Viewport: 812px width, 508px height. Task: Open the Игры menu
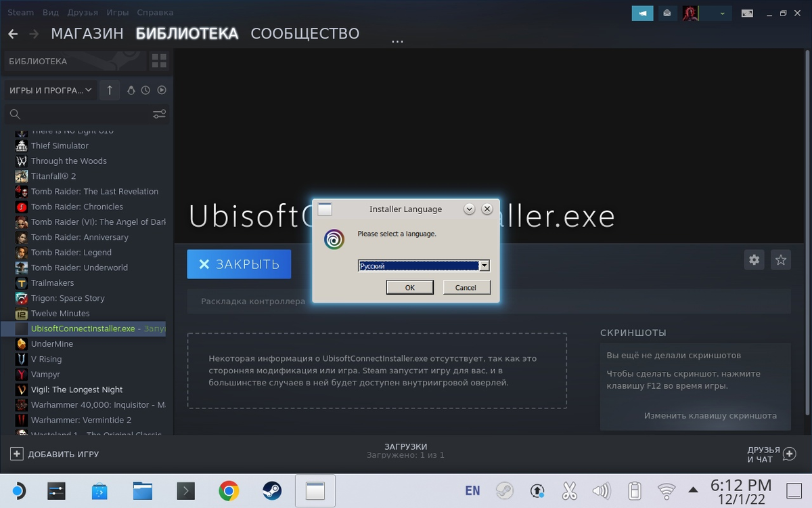[118, 12]
